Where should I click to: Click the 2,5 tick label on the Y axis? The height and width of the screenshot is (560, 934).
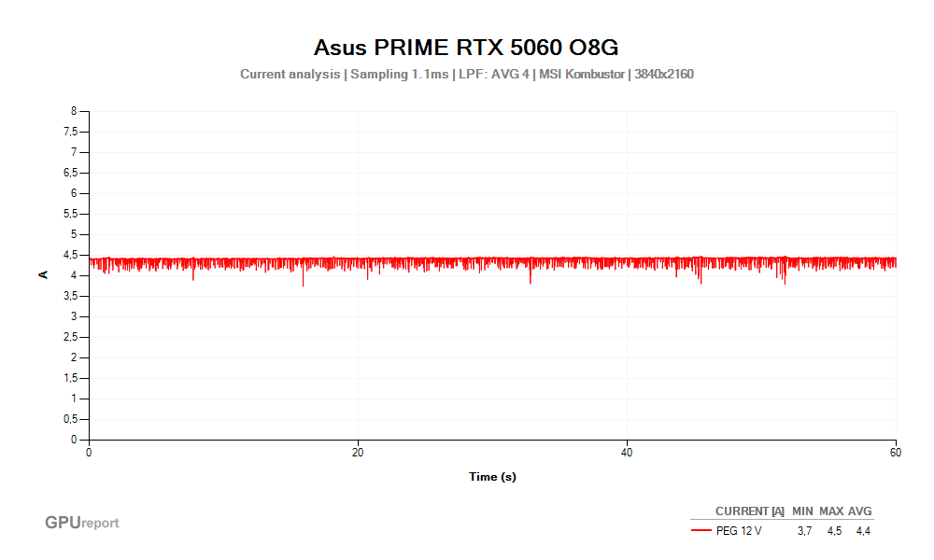pyautogui.click(x=70, y=337)
